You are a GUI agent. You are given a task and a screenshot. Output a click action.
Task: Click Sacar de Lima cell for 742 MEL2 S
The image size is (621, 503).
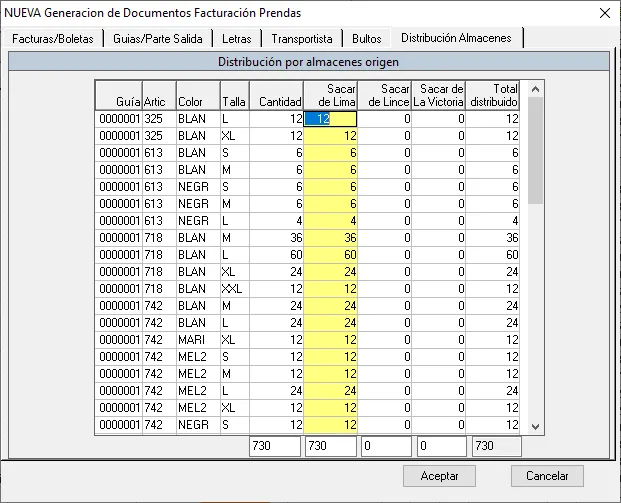pos(330,357)
